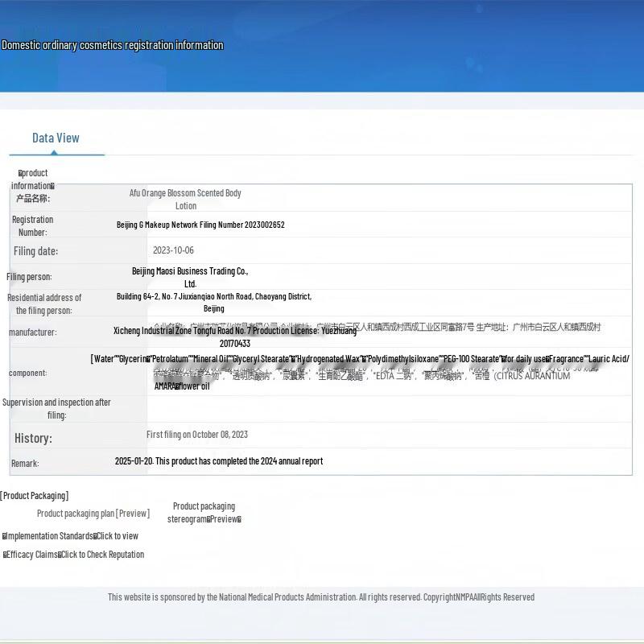Select the Jiuxianqiao North Road address value
644x644 pixels.
(x=214, y=302)
